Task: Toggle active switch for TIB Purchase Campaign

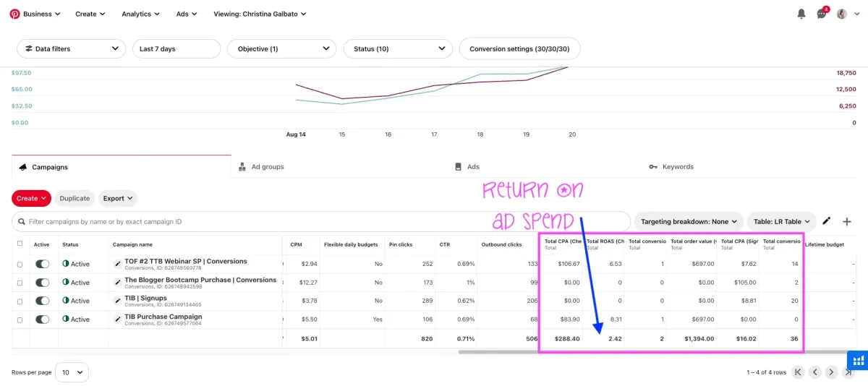Action: coord(43,319)
